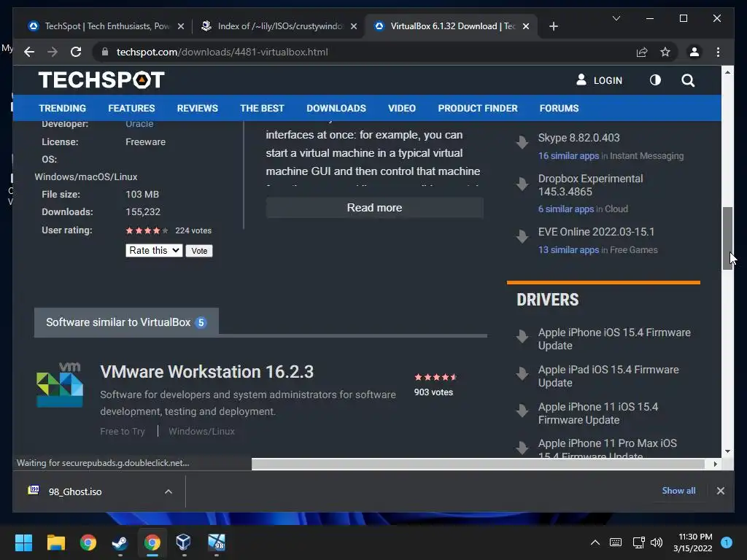Image resolution: width=747 pixels, height=560 pixels.
Task: Open THE BEST section
Action: [x=262, y=108]
